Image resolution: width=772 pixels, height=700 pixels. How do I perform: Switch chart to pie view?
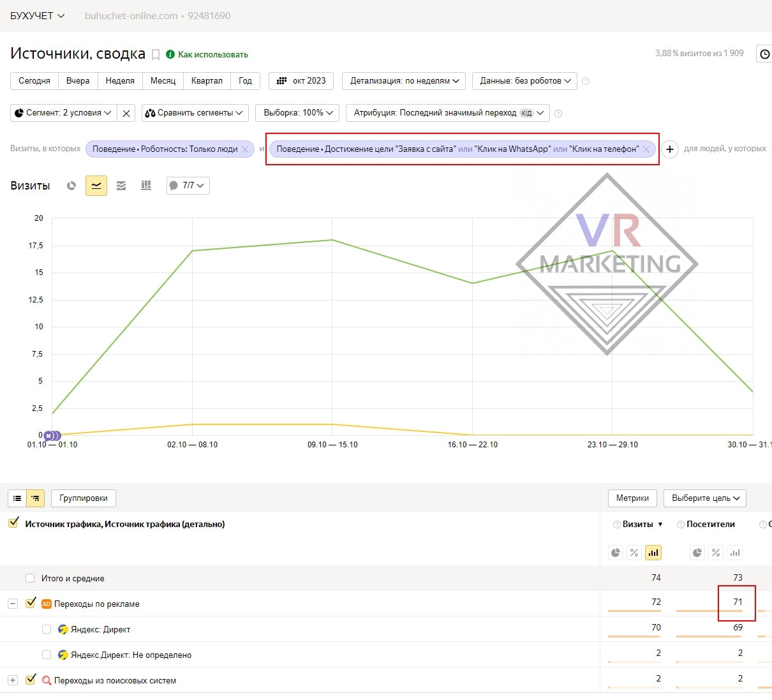[x=71, y=186]
